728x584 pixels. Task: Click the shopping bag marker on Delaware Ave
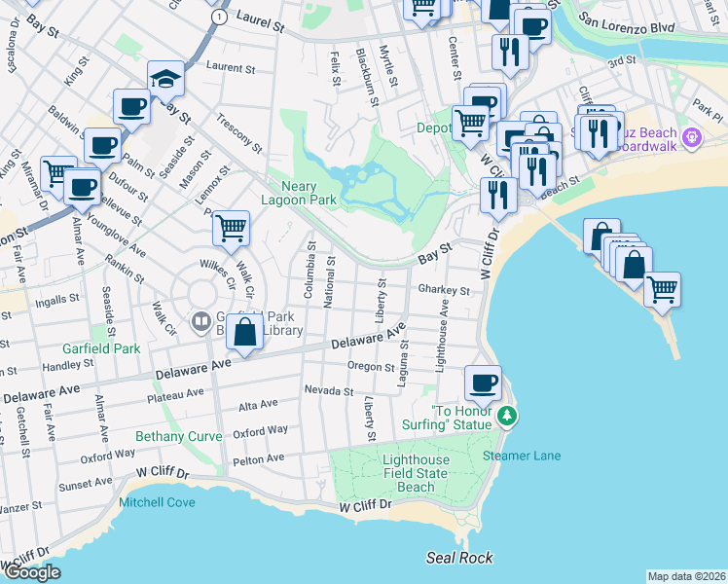[244, 332]
